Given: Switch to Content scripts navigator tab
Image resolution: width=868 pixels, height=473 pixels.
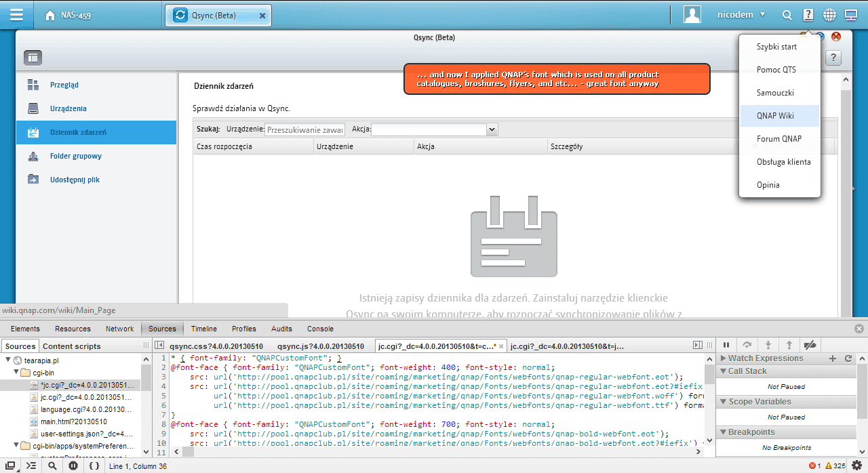Looking at the screenshot, I should pos(72,346).
